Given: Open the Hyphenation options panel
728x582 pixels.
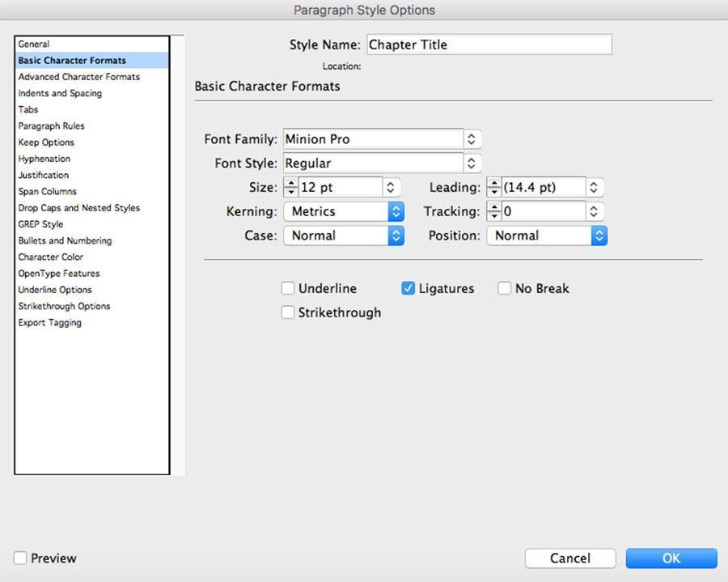Looking at the screenshot, I should click(44, 158).
